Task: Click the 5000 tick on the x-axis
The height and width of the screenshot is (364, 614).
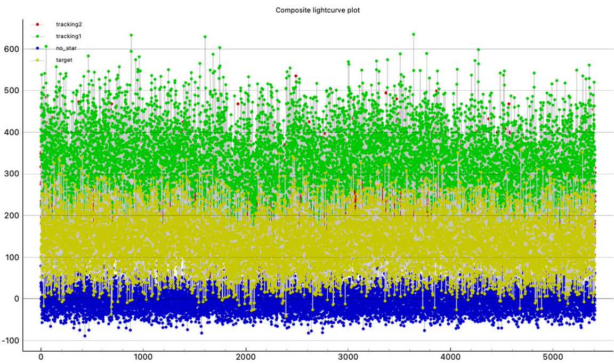Action: click(553, 357)
